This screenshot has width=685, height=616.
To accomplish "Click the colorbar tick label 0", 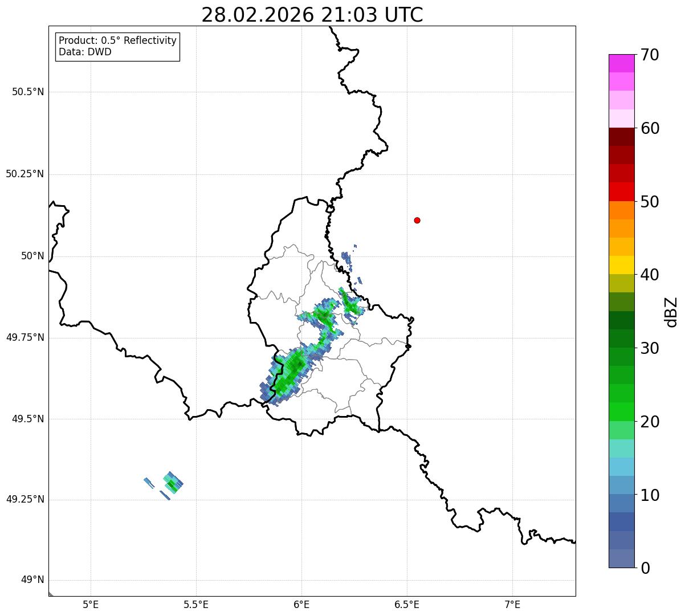I will click(x=645, y=568).
